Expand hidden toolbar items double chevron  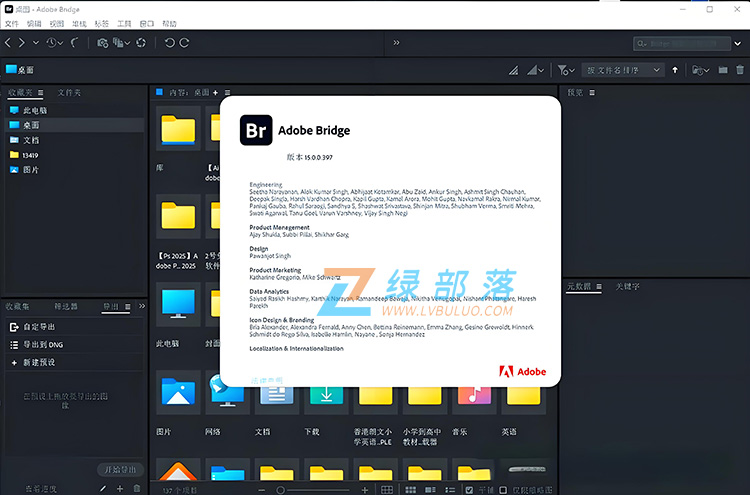396,43
